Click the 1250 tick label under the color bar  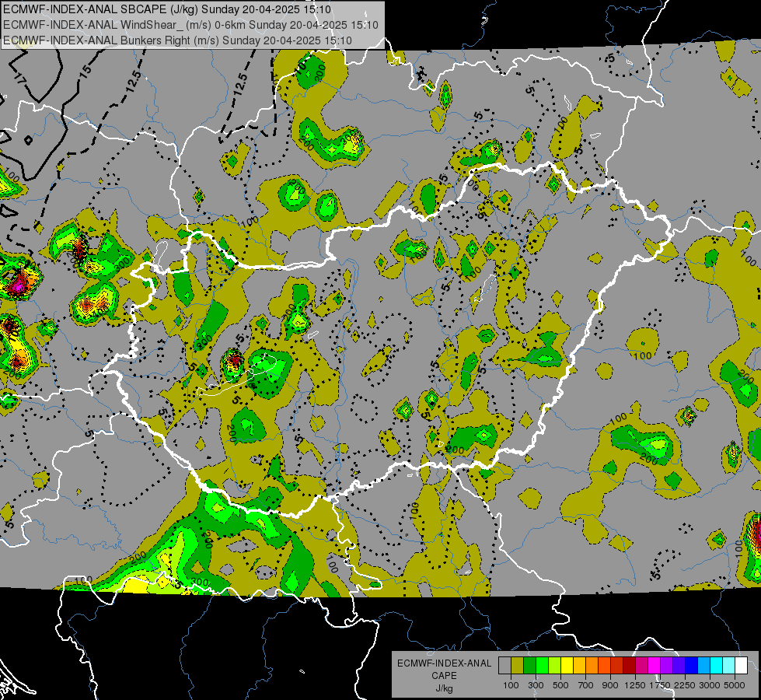point(635,685)
